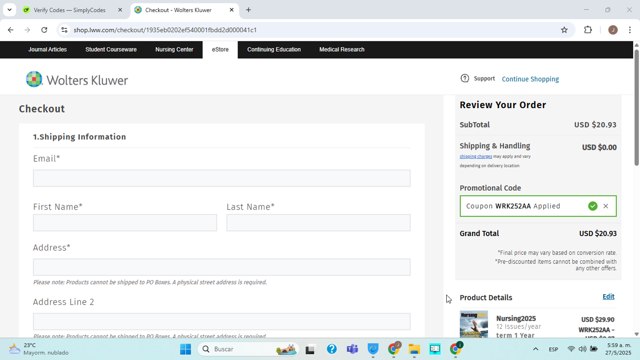Click the Wolters Kluwer logo
Screen dimensions: 640x360
pyautogui.click(x=77, y=80)
